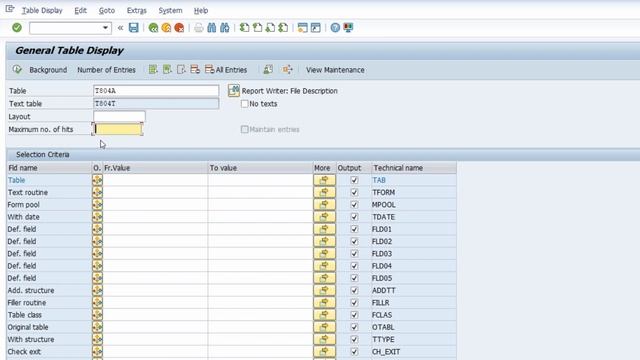
Task: Open selection option for Form pool row
Action: click(97, 204)
